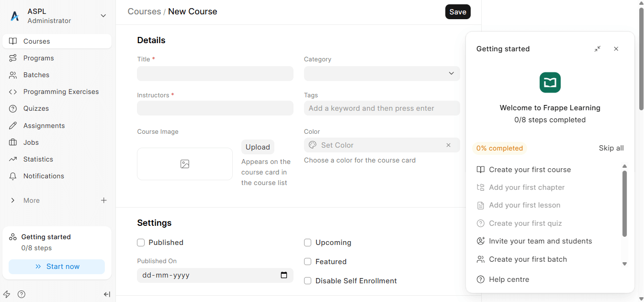The image size is (644, 302).
Task: Toggle the Featured checkbox
Action: [x=308, y=262]
